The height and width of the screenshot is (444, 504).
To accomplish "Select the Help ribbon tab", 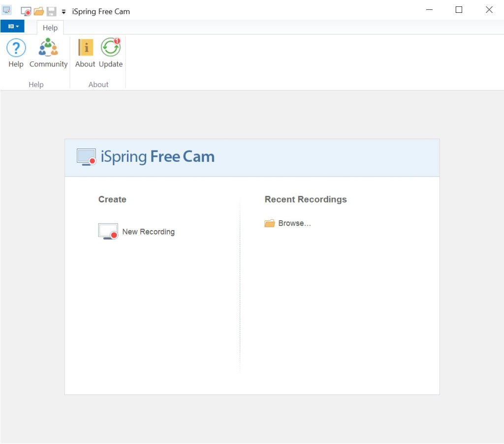I will [50, 28].
